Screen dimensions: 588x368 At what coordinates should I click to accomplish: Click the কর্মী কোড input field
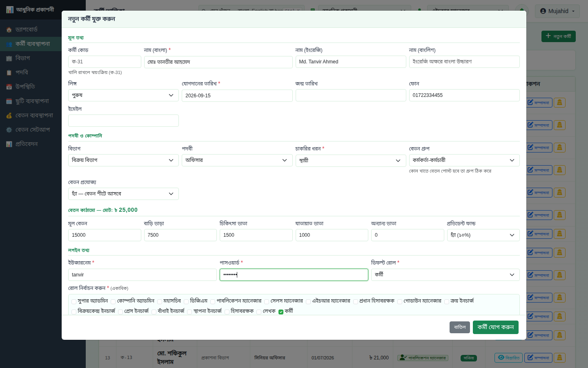pos(105,62)
